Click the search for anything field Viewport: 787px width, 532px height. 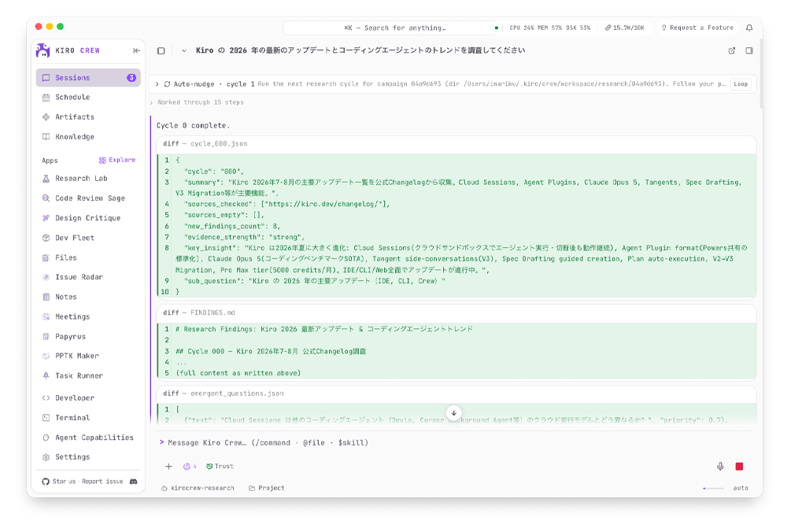394,28
